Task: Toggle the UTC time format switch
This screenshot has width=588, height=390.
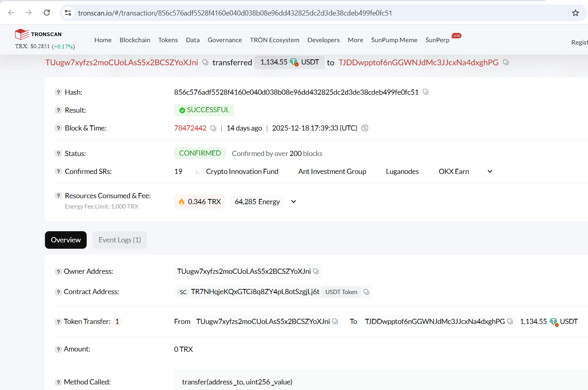Action: [365, 128]
